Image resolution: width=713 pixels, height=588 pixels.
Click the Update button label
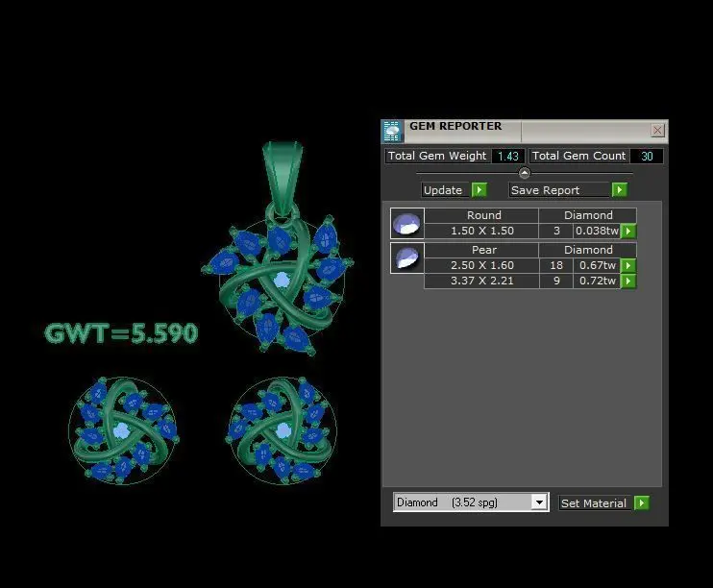(x=443, y=190)
